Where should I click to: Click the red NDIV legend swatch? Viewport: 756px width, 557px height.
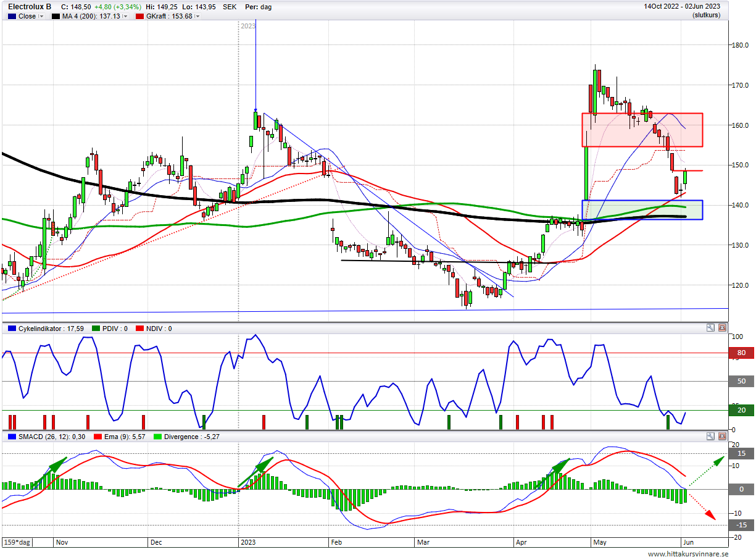click(x=139, y=329)
